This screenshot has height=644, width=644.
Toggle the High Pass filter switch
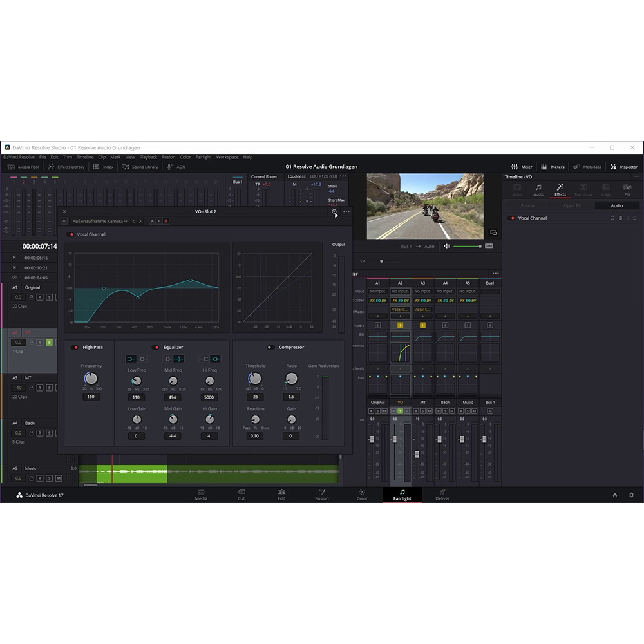[x=75, y=348]
